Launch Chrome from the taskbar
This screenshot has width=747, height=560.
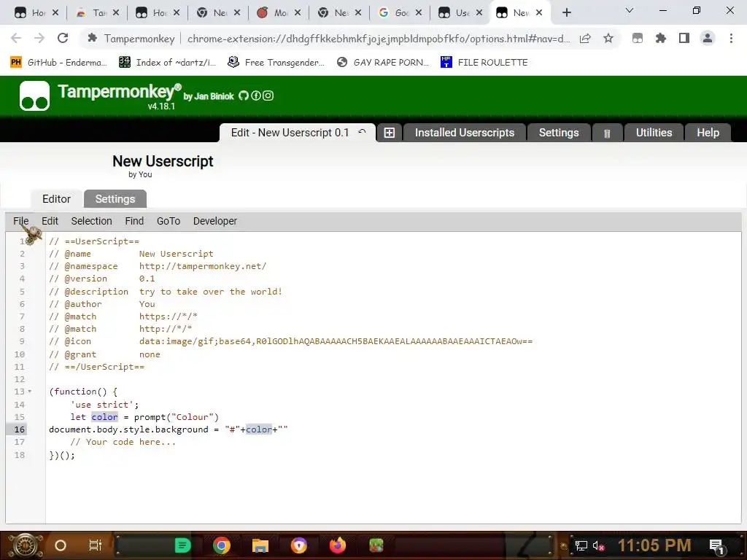coord(222,545)
